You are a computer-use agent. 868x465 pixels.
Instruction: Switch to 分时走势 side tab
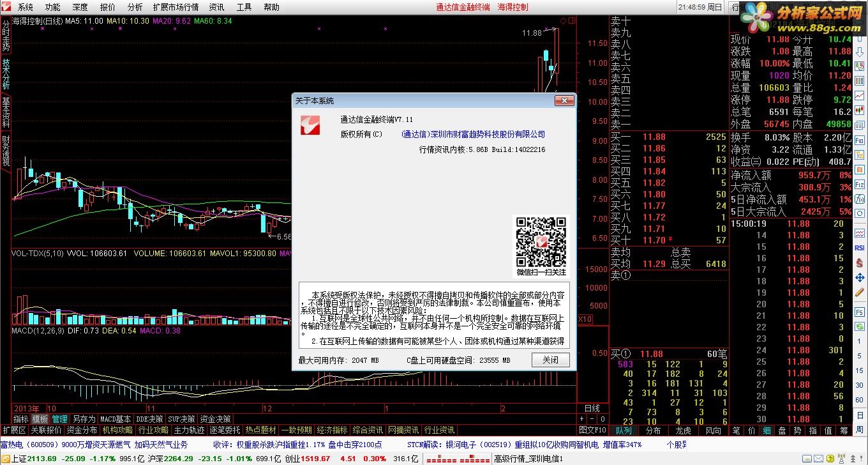click(x=6, y=37)
